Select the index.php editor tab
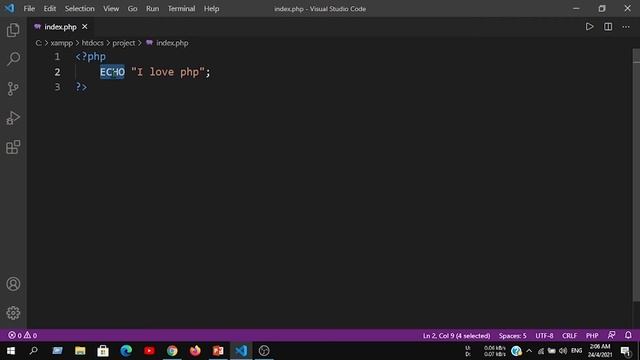This screenshot has height=360, width=640. point(60,27)
